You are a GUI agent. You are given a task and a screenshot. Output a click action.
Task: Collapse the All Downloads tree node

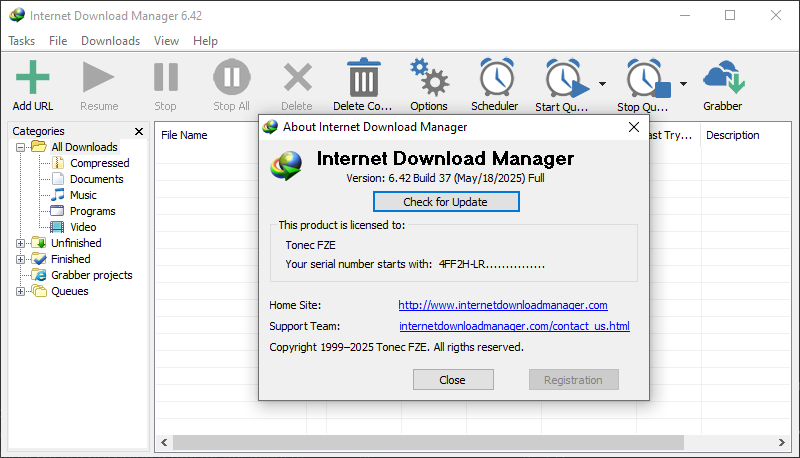20,147
